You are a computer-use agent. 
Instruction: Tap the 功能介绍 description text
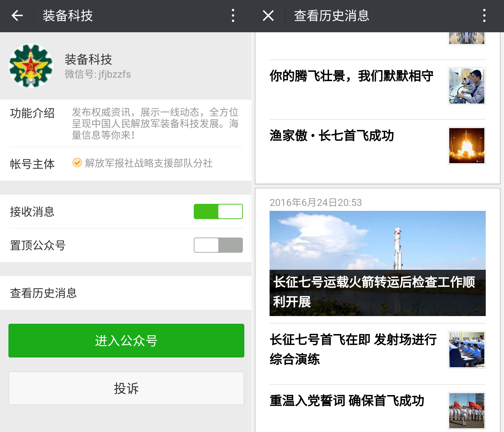(155, 123)
